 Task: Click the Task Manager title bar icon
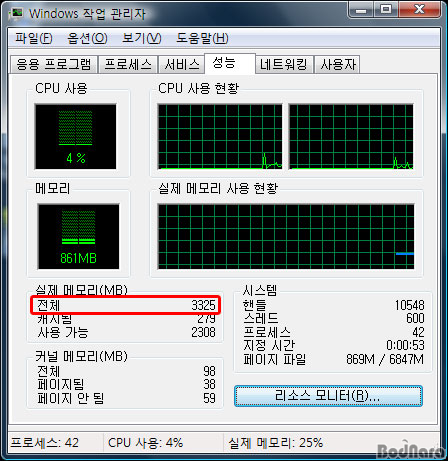tap(17, 13)
